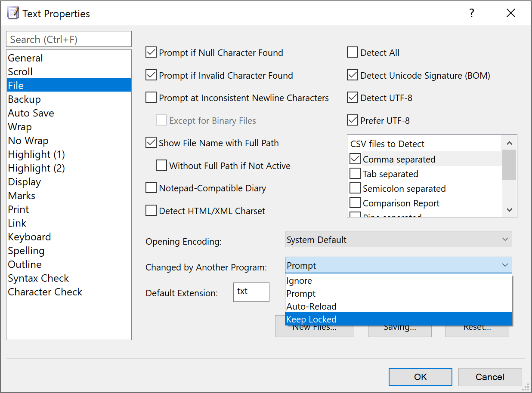Viewport: 532px width, 393px height.
Task: Open the Opening Encoding dropdown
Action: pyautogui.click(x=399, y=239)
